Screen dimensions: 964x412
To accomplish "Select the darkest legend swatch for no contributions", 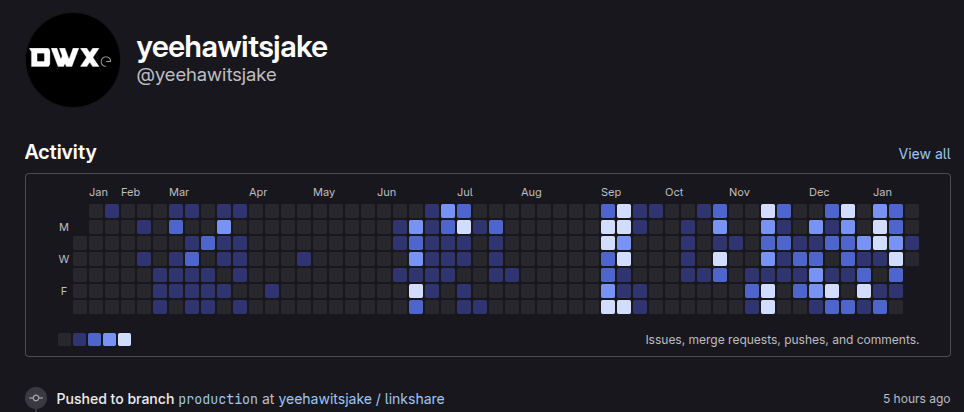I will click(x=65, y=340).
